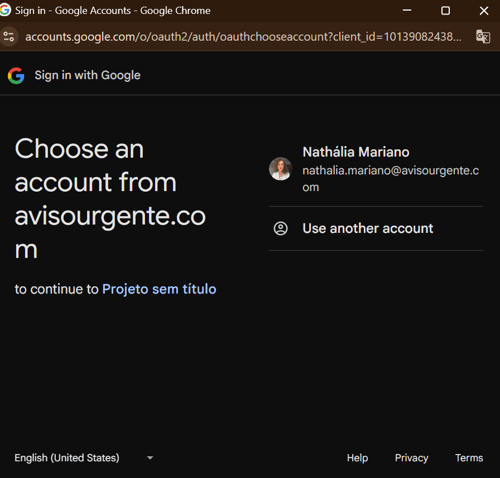This screenshot has height=478, width=500.
Task: Close the sign-in popup window
Action: coord(484,11)
